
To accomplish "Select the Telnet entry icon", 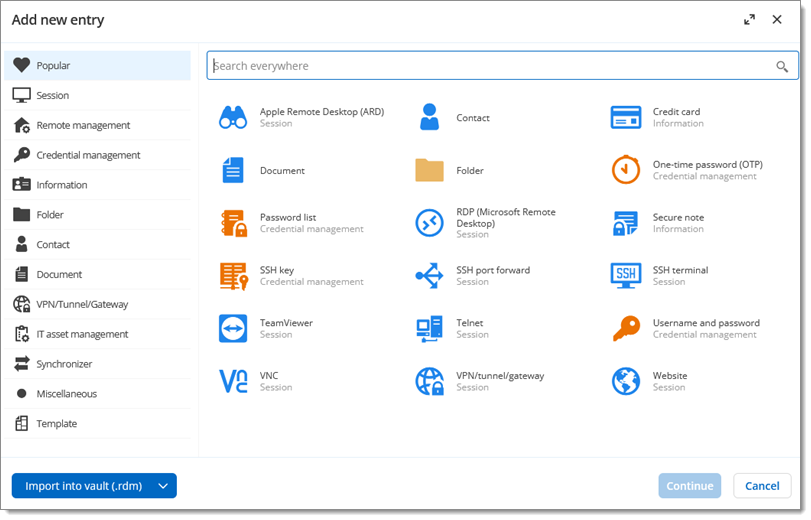I will (x=429, y=329).
